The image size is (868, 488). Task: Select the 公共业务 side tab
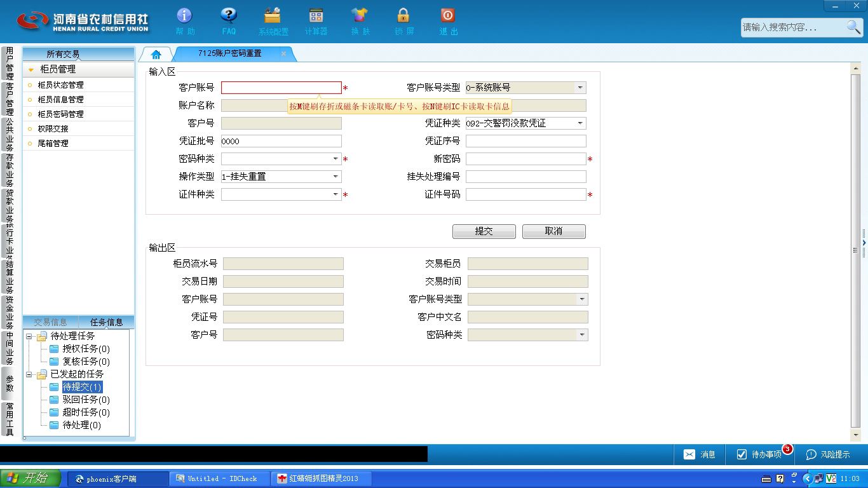pyautogui.click(x=9, y=135)
